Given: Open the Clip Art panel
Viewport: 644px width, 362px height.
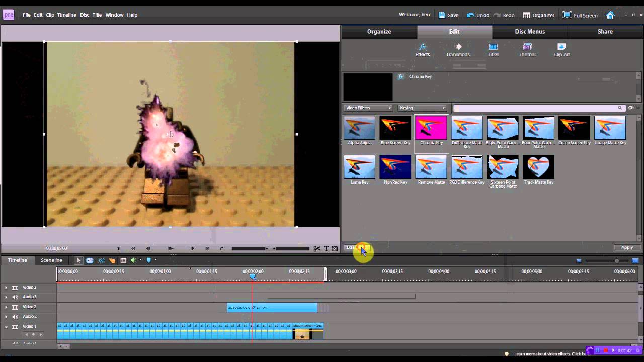Looking at the screenshot, I should point(561,50).
